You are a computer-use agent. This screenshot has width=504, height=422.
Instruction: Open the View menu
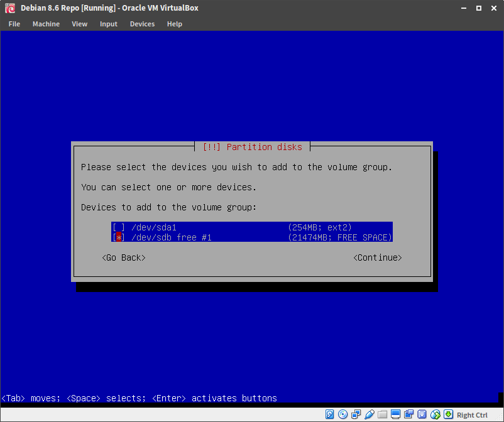coord(79,24)
